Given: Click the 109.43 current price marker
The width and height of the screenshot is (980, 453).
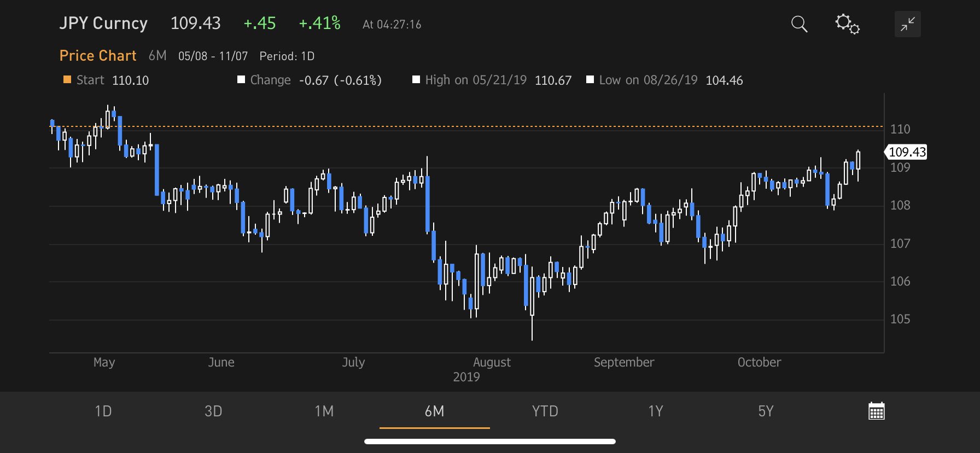Looking at the screenshot, I should click(907, 152).
